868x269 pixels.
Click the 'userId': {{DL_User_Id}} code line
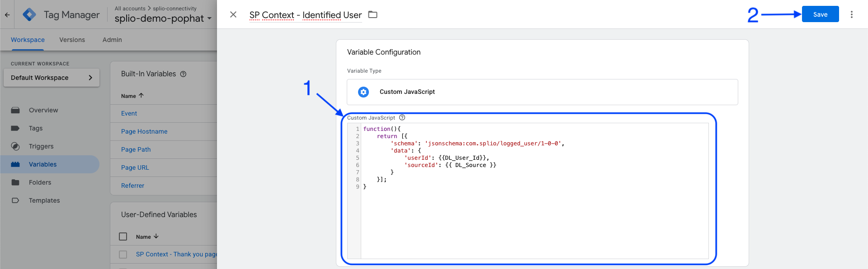coord(447,158)
